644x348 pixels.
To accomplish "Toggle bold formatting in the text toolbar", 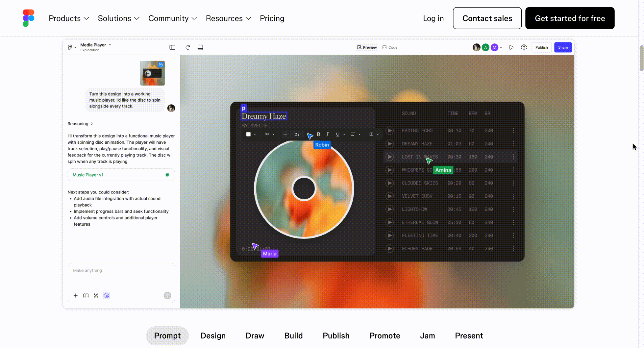I will 318,134.
